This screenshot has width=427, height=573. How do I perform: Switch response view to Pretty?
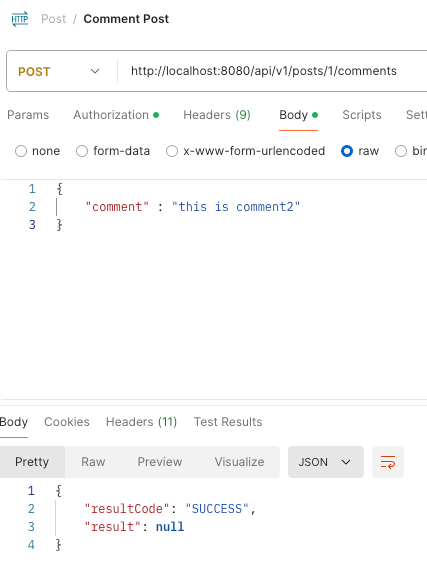(32, 462)
